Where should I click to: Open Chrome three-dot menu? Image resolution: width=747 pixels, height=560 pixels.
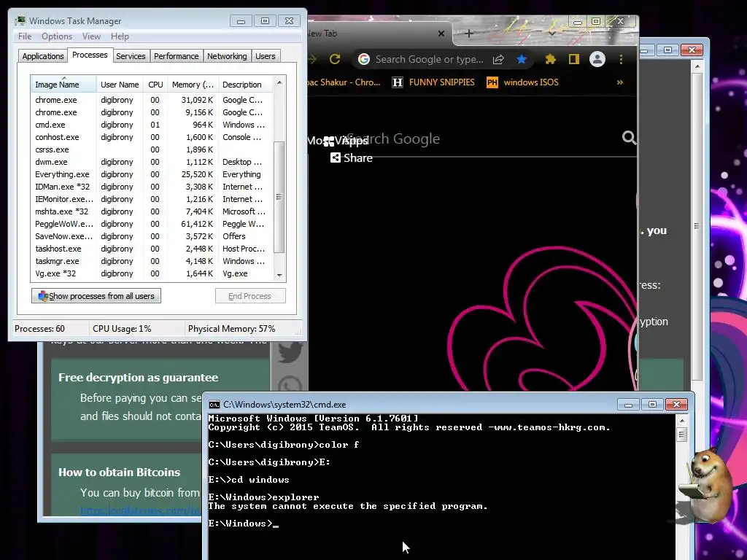click(x=621, y=59)
